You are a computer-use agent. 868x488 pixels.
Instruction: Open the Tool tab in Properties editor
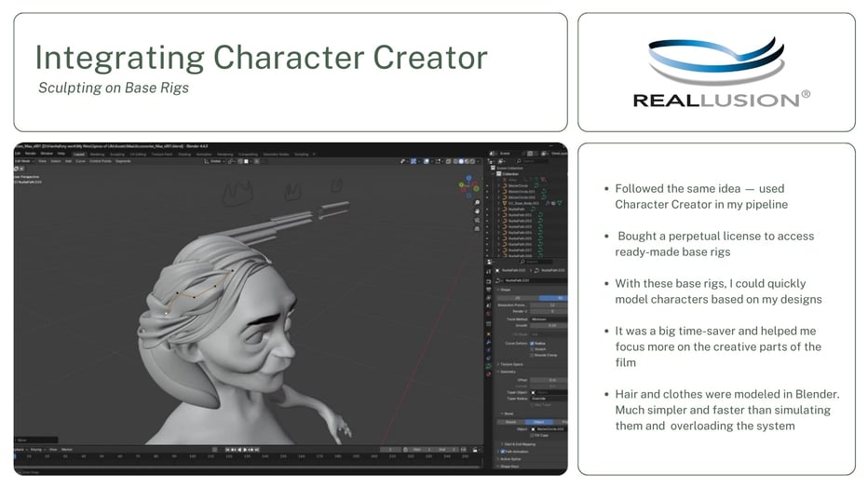488,272
